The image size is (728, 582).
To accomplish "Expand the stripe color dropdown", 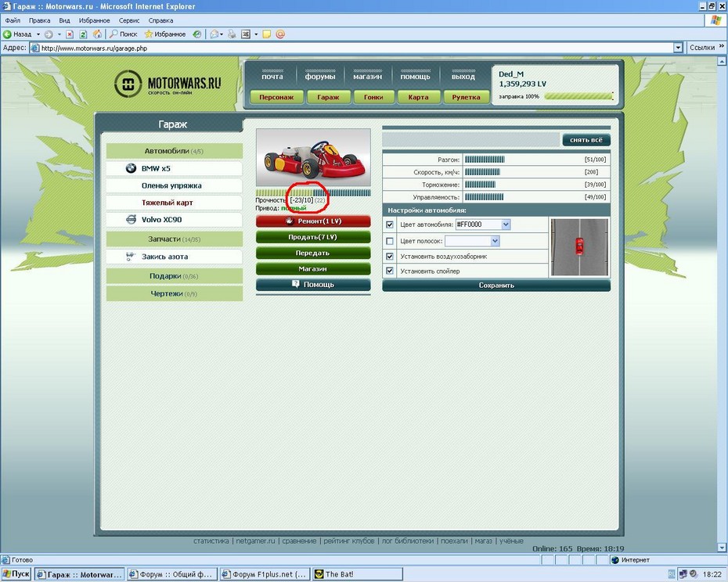I will 494,241.
